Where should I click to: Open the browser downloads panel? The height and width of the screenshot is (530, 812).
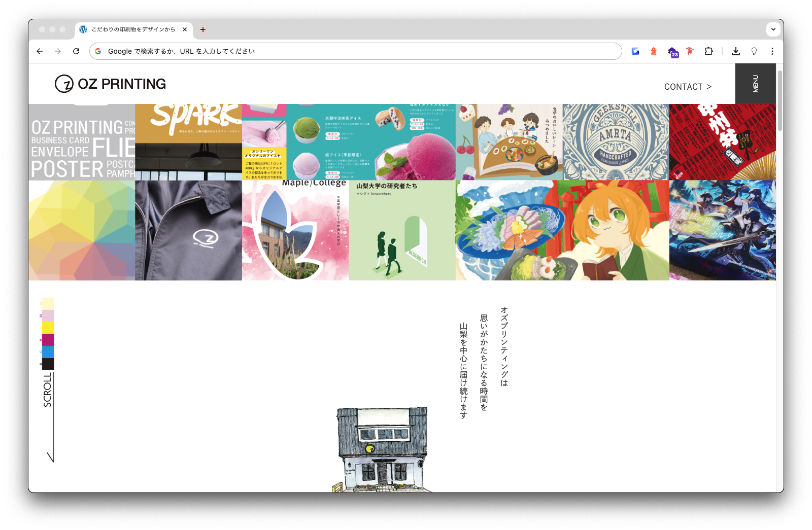pyautogui.click(x=736, y=51)
